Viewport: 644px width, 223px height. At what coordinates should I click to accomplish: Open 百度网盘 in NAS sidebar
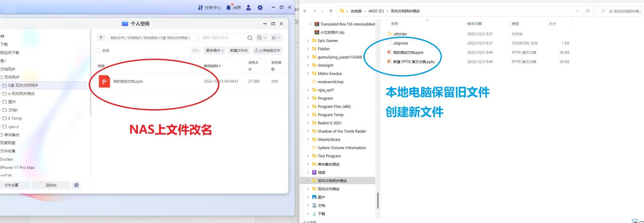tap(8, 143)
